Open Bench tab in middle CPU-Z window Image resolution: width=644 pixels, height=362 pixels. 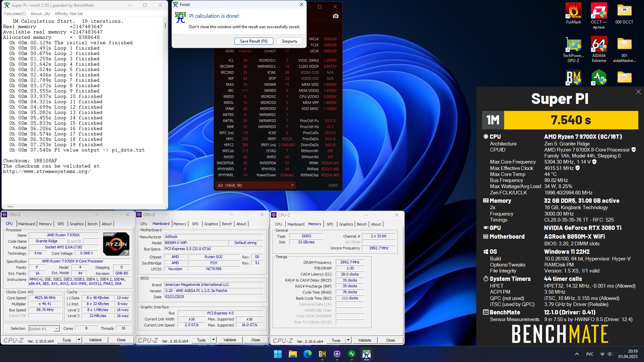(227, 224)
